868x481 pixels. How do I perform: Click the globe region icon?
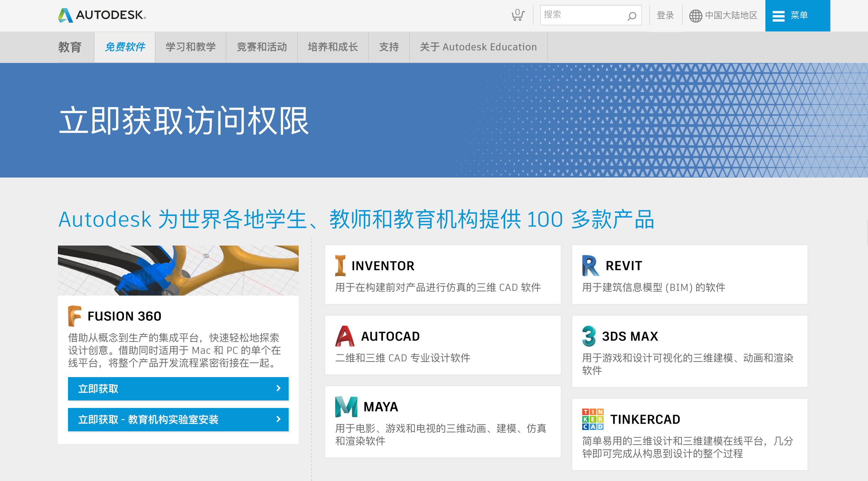(695, 15)
